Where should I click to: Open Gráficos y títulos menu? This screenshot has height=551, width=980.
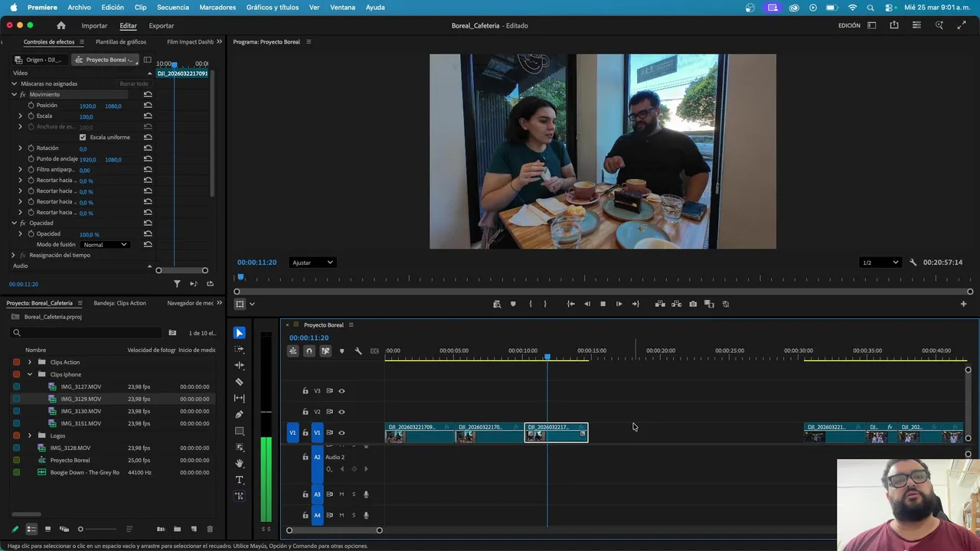tap(273, 7)
